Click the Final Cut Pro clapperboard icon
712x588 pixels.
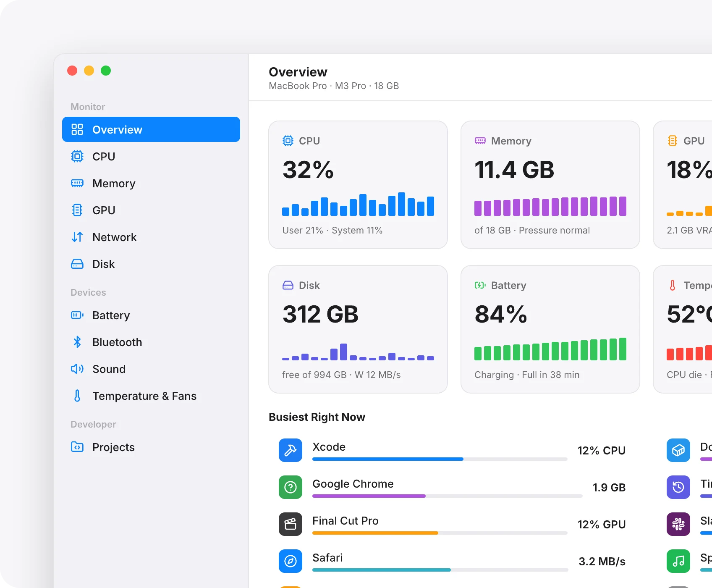point(291,524)
